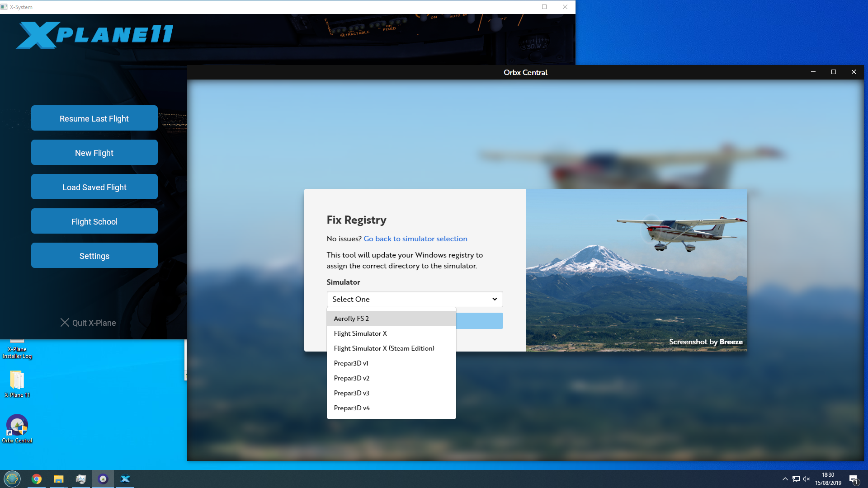Screen dimensions: 868x488
Task: Open the Orbx Central desktop shortcut icon
Action: pos(17,428)
